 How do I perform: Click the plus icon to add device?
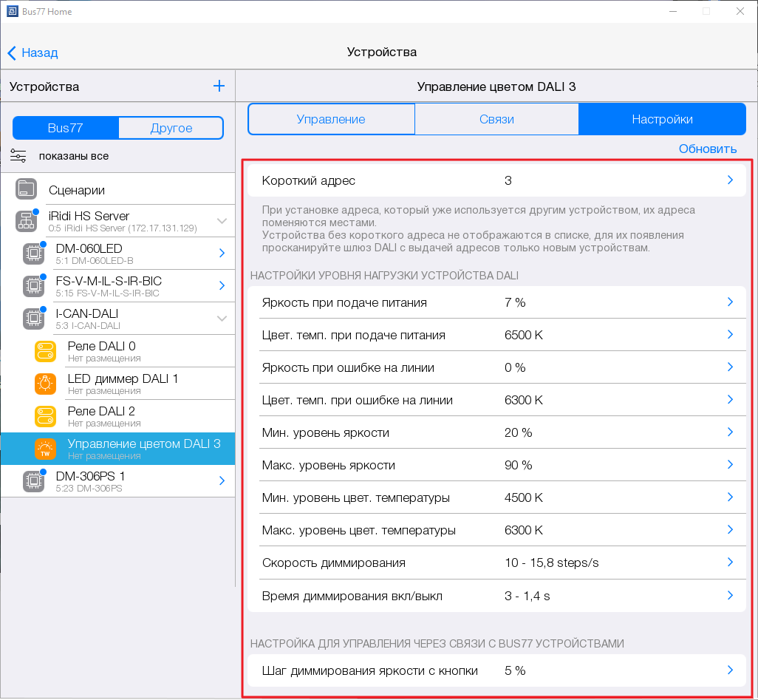219,86
